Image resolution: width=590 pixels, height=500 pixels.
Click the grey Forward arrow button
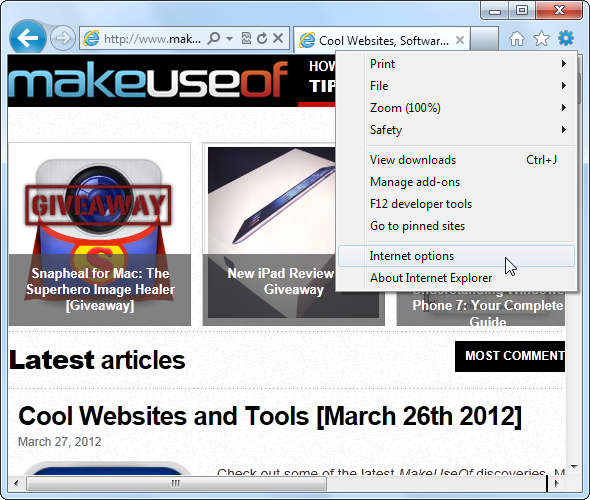click(62, 38)
